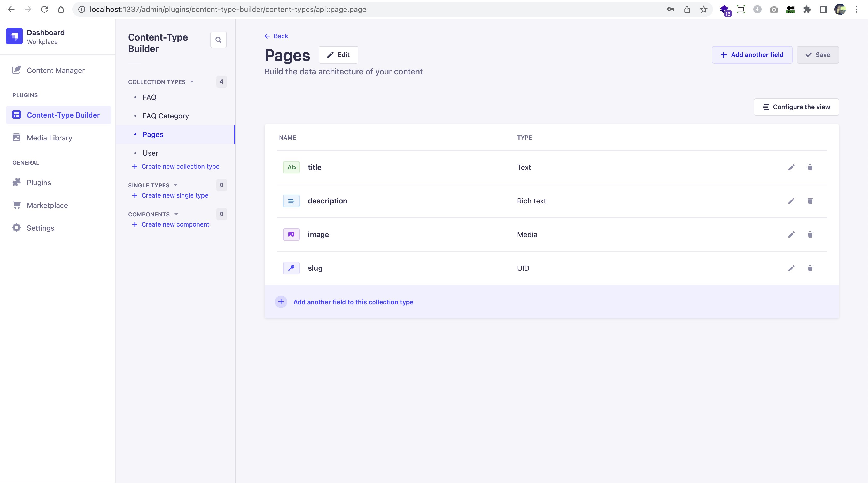Image resolution: width=868 pixels, height=483 pixels.
Task: Collapse the COLLECTION TYPES section
Action: click(x=192, y=82)
